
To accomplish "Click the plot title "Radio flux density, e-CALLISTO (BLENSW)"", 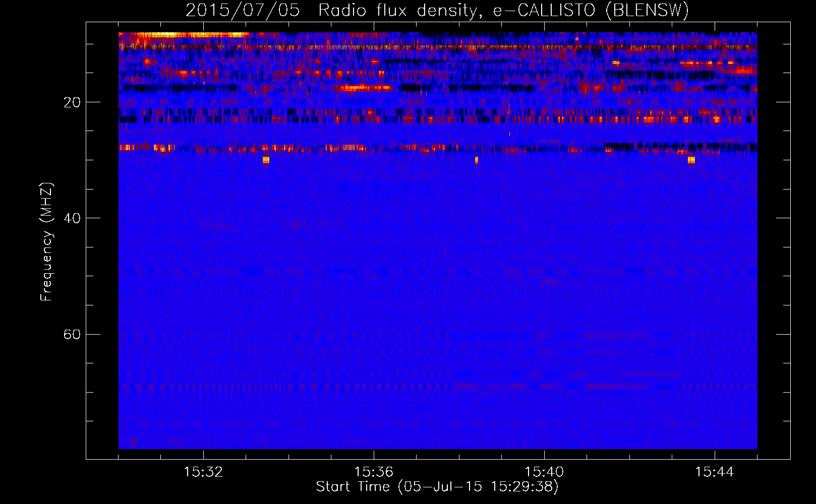I will pyautogui.click(x=504, y=11).
